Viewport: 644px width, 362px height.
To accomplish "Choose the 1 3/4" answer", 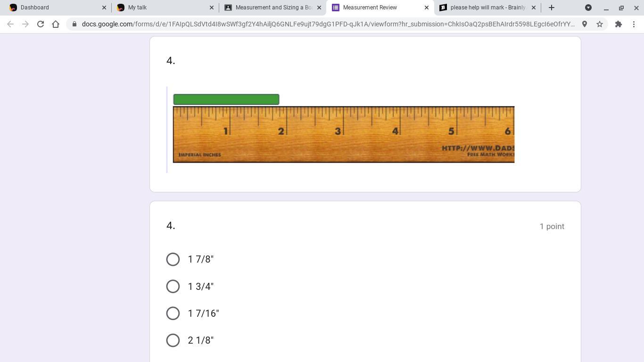I will pos(173,286).
